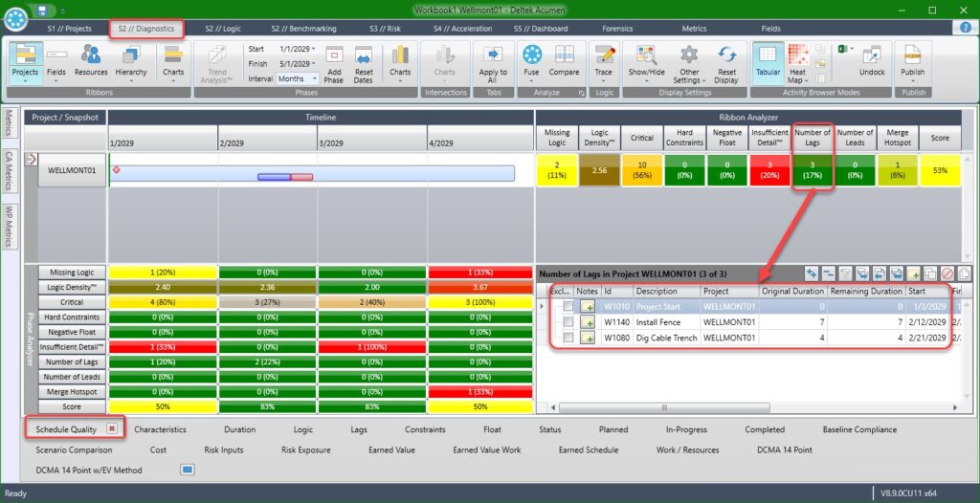Click the blue icon after DCMA 14 Point w/EV Method
The image size is (980, 503).
[187, 470]
